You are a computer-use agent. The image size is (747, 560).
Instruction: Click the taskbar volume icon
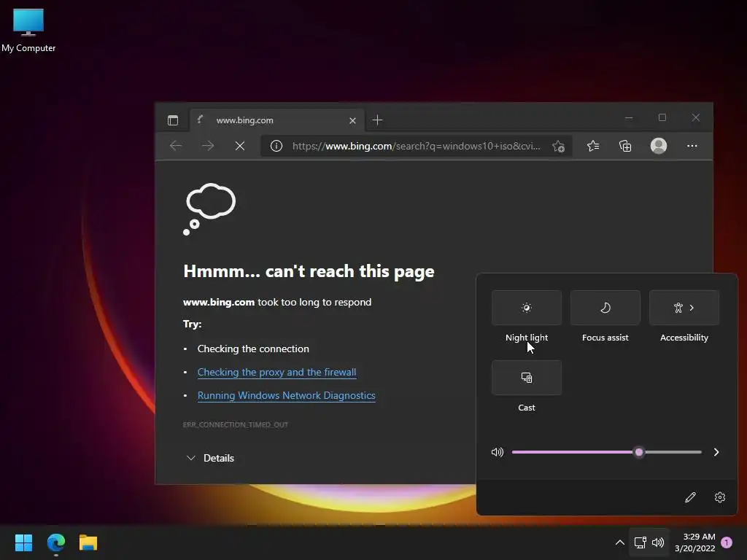point(658,542)
